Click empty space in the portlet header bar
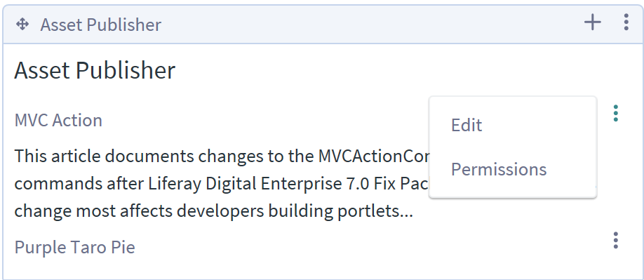This screenshot has width=644, height=280. click(370, 25)
